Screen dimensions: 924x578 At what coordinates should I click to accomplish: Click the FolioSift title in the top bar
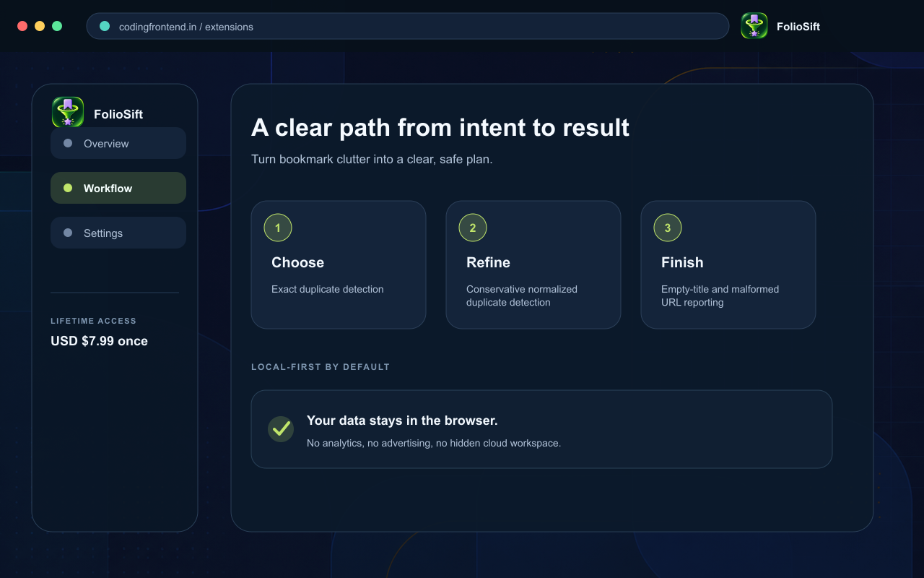click(798, 27)
